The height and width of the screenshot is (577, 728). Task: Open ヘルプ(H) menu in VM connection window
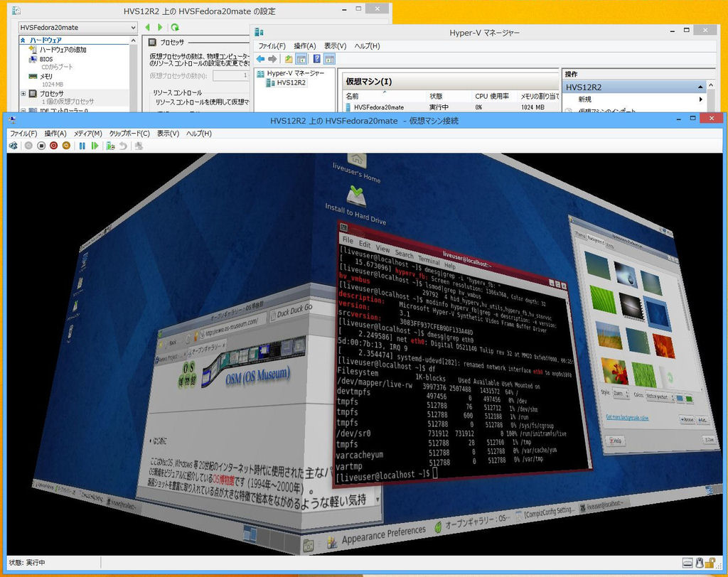tap(199, 133)
